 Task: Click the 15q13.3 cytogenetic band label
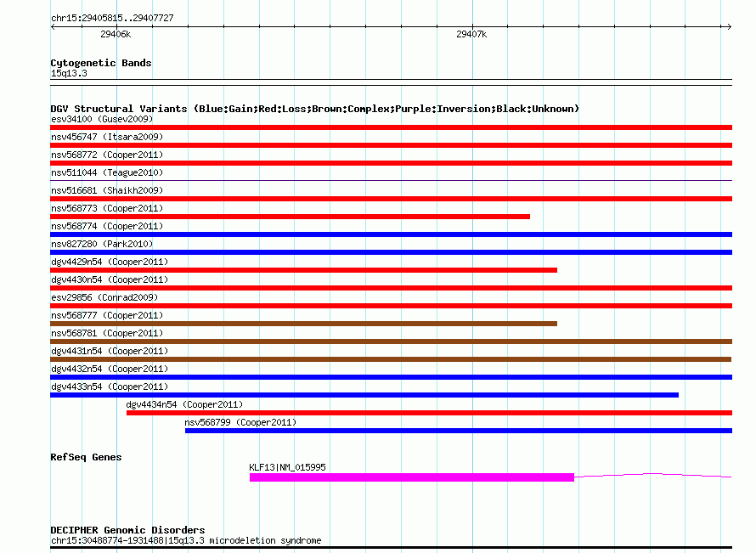click(x=69, y=73)
